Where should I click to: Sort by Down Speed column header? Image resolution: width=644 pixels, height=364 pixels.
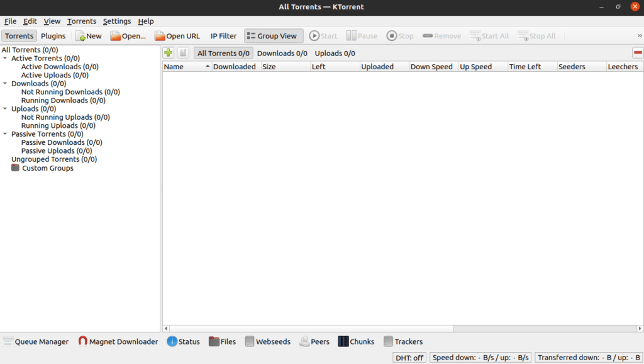point(433,67)
